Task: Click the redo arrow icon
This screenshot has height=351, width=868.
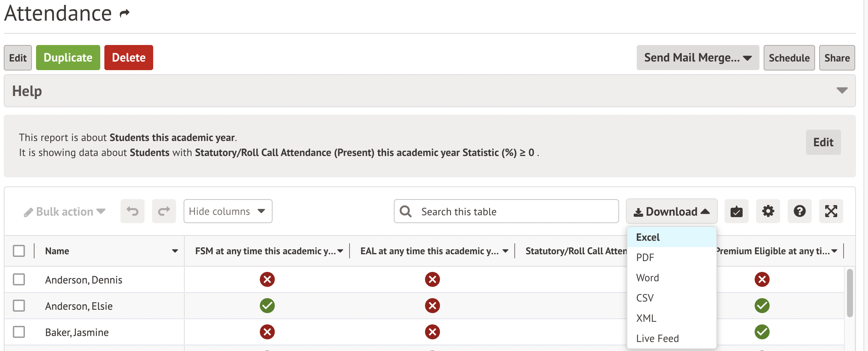Action: [164, 211]
